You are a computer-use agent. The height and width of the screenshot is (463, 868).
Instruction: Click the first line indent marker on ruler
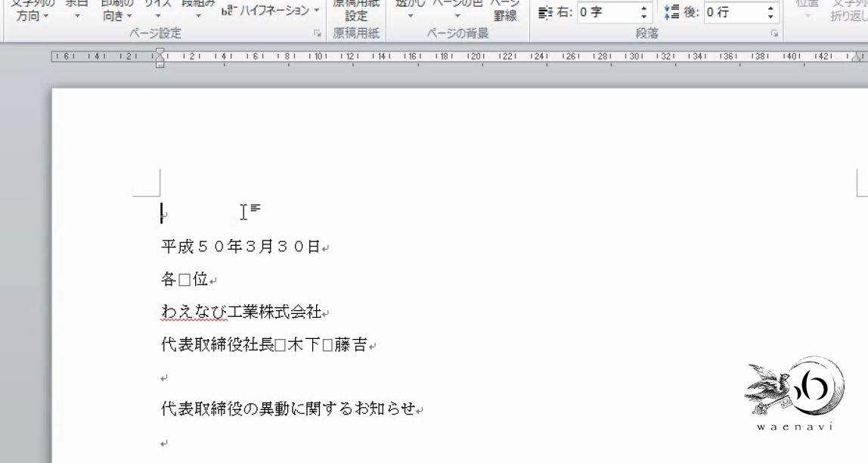(x=160, y=52)
